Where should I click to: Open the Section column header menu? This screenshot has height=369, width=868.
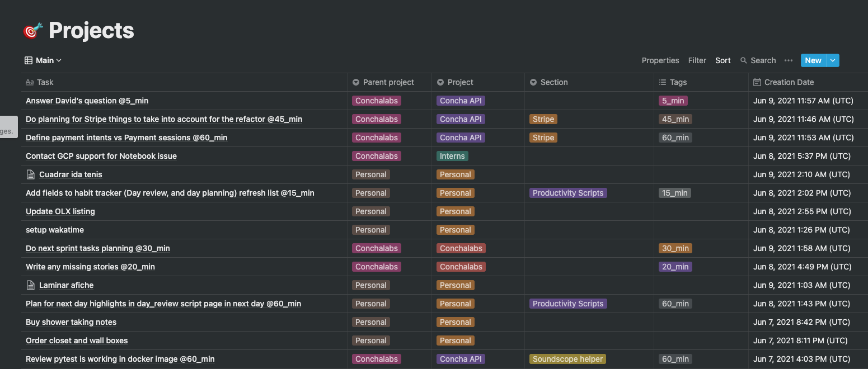click(x=589, y=82)
